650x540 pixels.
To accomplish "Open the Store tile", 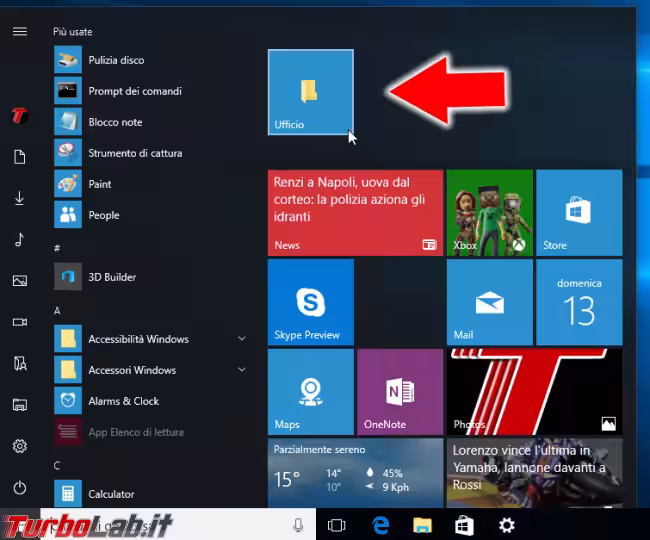I will [578, 212].
